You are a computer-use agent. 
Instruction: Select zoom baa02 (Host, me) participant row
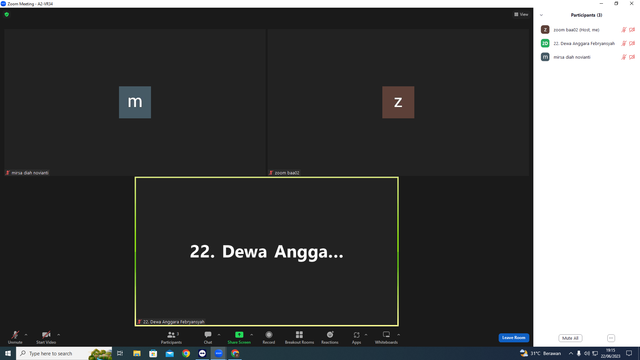587,30
